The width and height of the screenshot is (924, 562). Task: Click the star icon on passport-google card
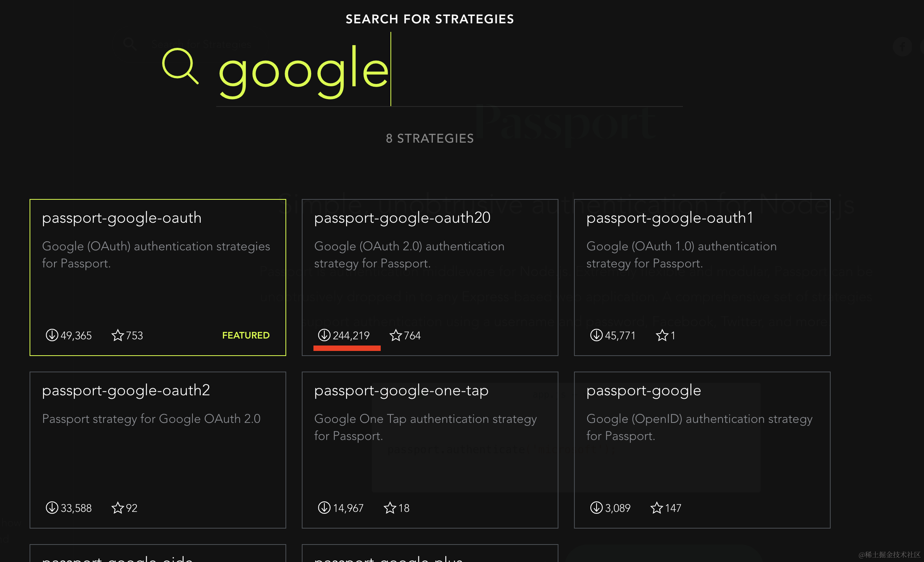tap(656, 508)
